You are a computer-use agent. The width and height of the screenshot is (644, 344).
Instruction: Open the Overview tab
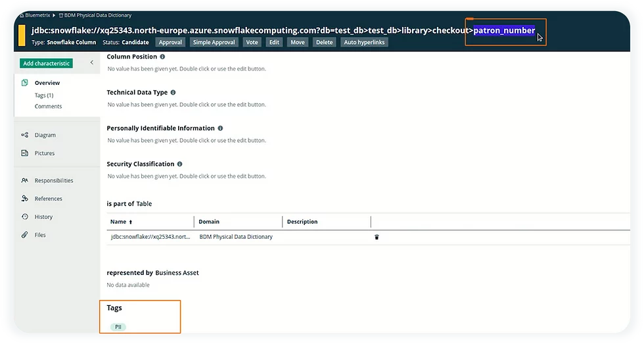pos(47,83)
